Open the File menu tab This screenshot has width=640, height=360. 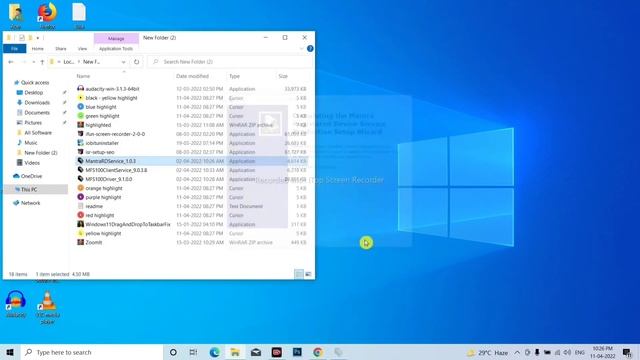pos(15,49)
